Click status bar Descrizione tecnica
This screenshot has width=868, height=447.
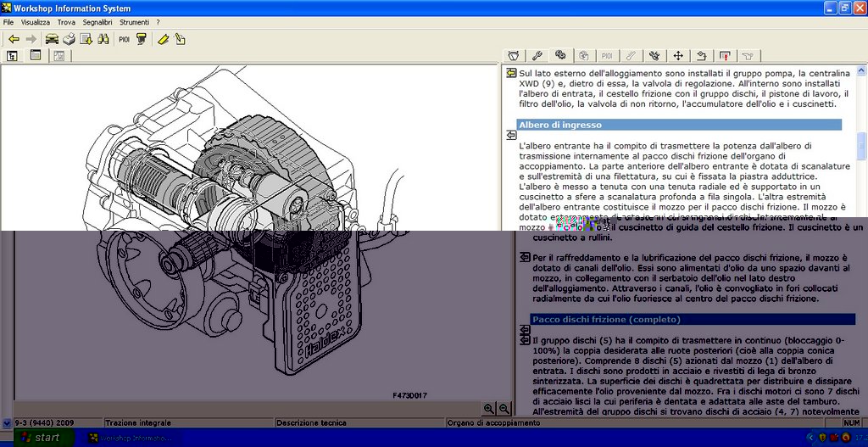click(312, 422)
